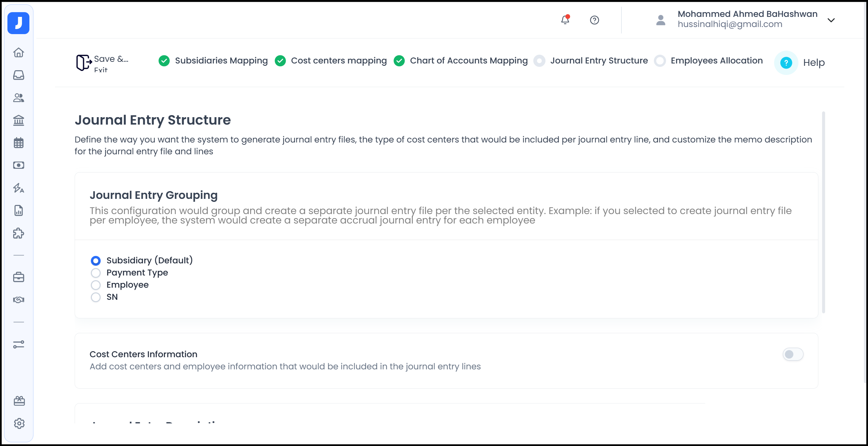Select Employee grouping radio option
868x446 pixels.
(x=96, y=285)
